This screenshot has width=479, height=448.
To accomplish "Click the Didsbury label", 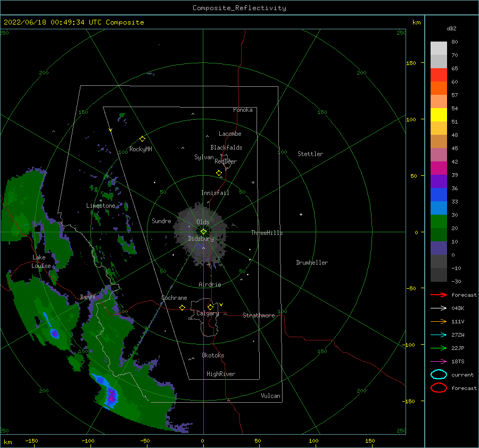I will tap(201, 239).
